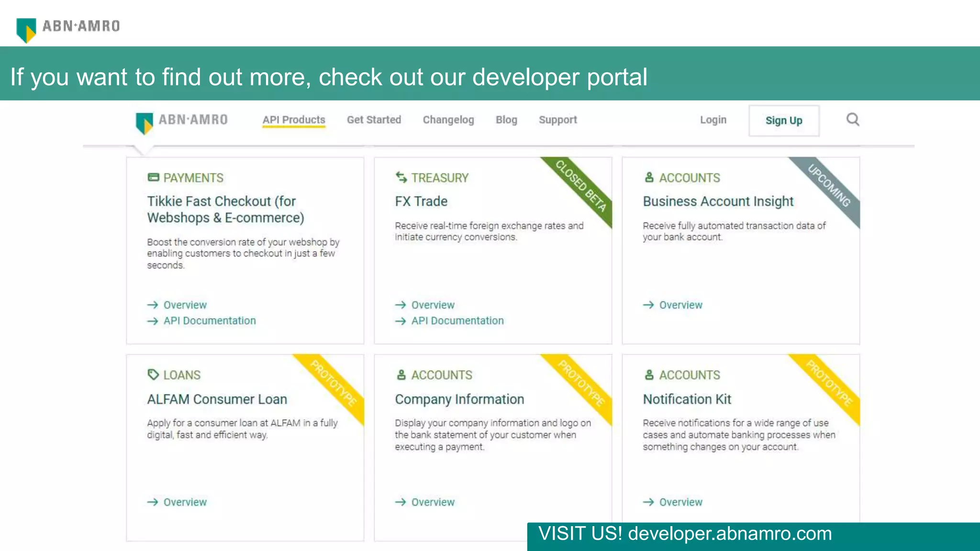Go to the Changelog page
Viewport: 980px width, 551px height.
click(x=448, y=120)
